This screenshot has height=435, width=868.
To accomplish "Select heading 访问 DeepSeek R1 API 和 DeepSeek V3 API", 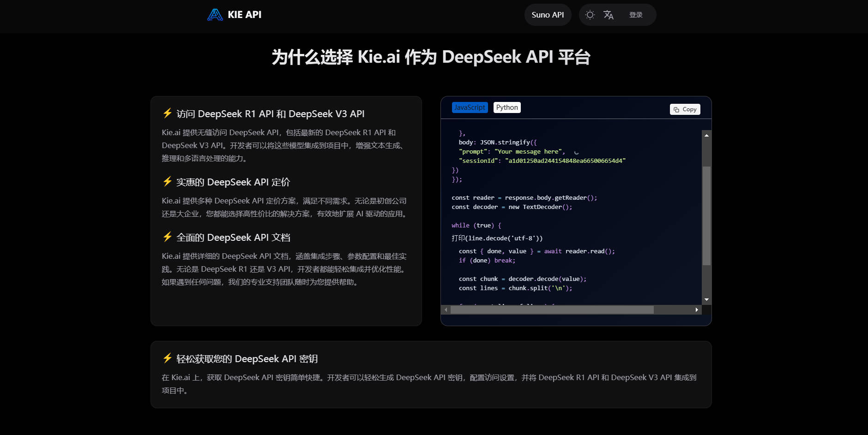I will (x=271, y=114).
